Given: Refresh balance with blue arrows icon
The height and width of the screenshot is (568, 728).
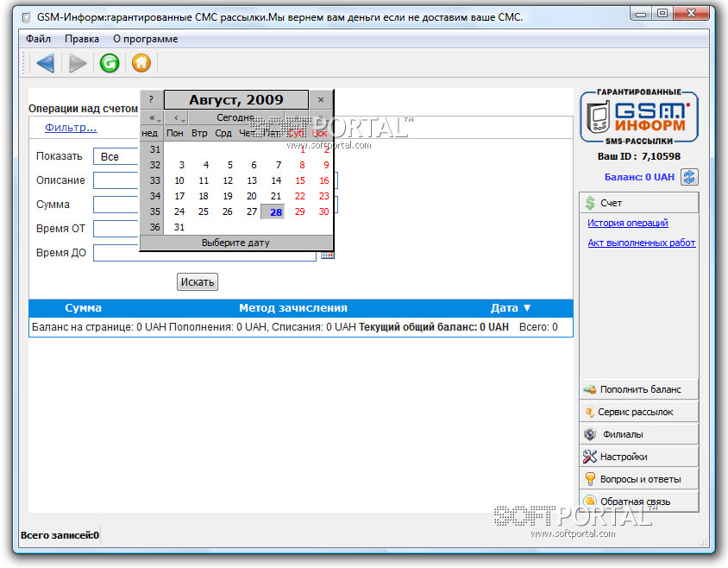Looking at the screenshot, I should [x=689, y=177].
